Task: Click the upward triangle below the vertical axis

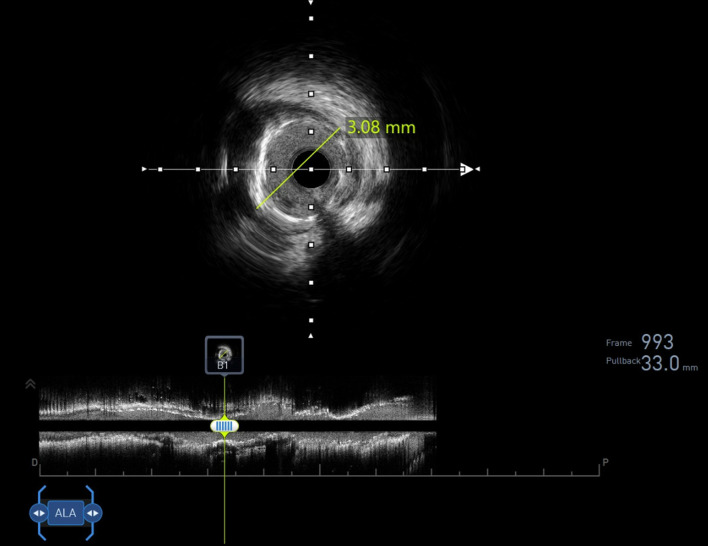Action: coord(311,336)
